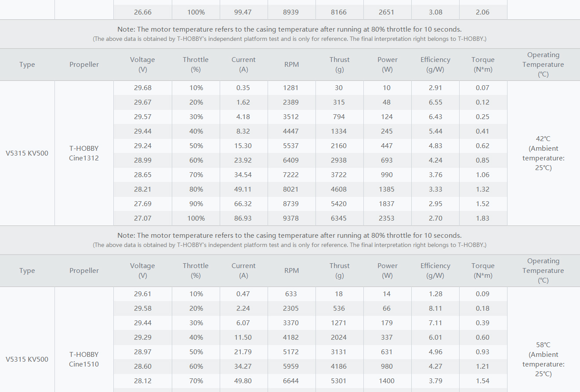Click the V5315 KV500 type cell for Cine1312
580x392 pixels.
click(27, 153)
